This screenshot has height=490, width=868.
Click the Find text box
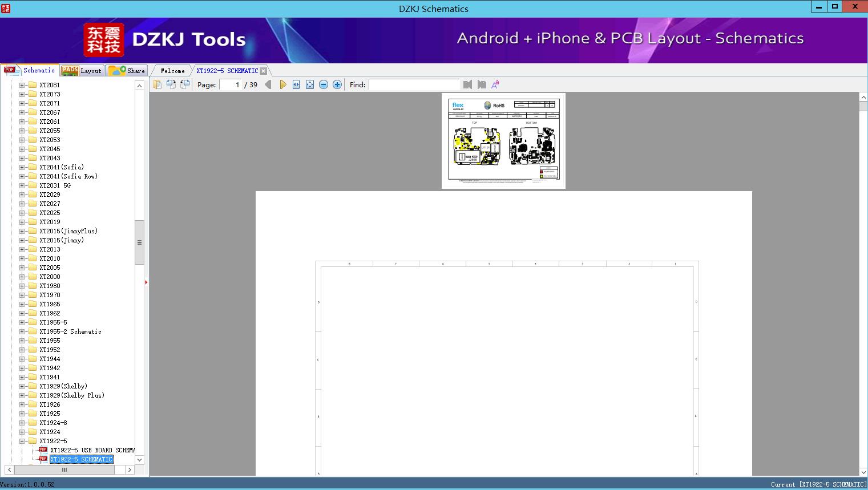[x=414, y=84]
